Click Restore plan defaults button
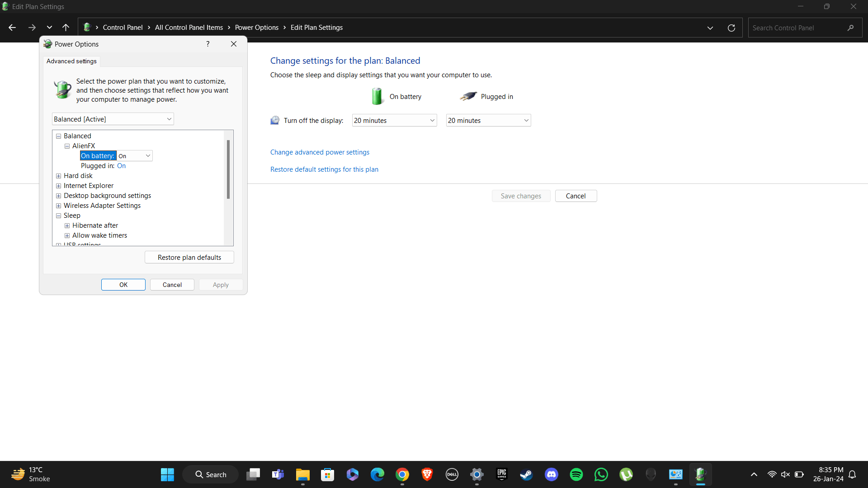Screen dimensions: 868x488 [x=189, y=257]
